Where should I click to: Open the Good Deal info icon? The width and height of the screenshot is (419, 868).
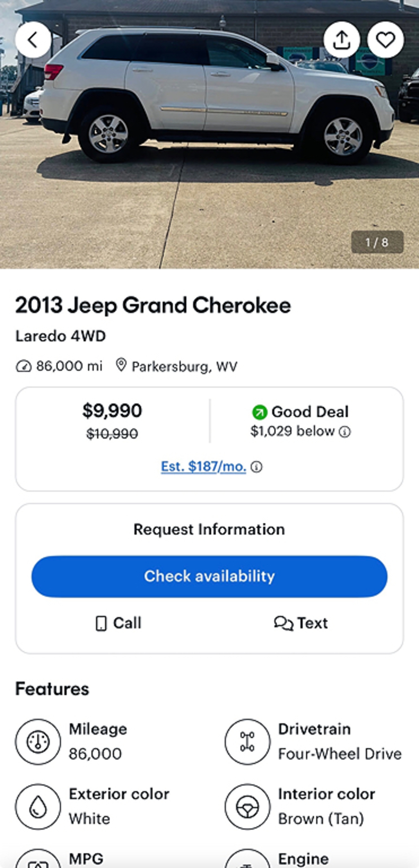point(345,432)
